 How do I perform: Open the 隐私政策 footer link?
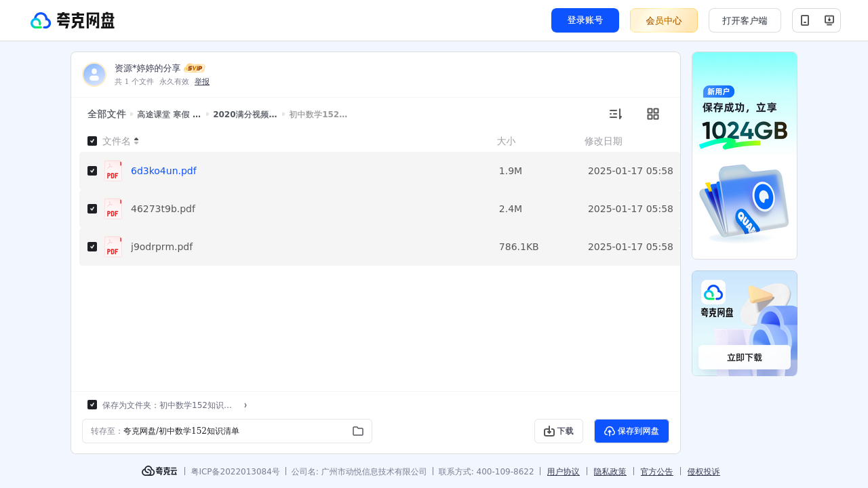point(610,472)
